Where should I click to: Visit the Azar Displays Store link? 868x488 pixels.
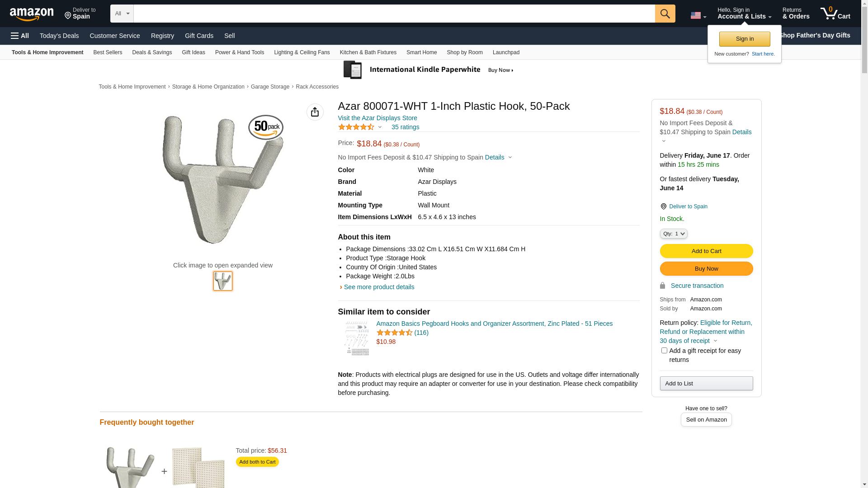pyautogui.click(x=377, y=118)
